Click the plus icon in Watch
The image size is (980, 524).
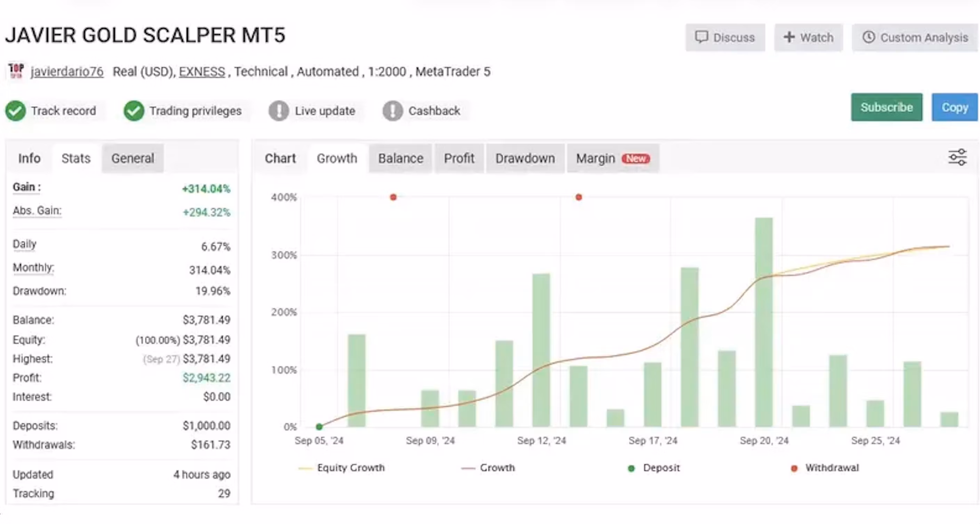coord(789,37)
